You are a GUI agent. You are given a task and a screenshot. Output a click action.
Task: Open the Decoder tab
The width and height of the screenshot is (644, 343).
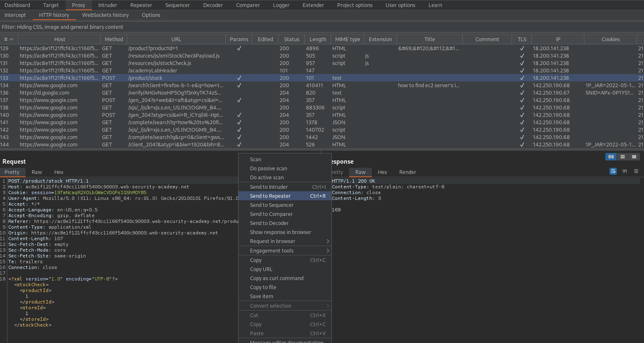pyautogui.click(x=213, y=5)
